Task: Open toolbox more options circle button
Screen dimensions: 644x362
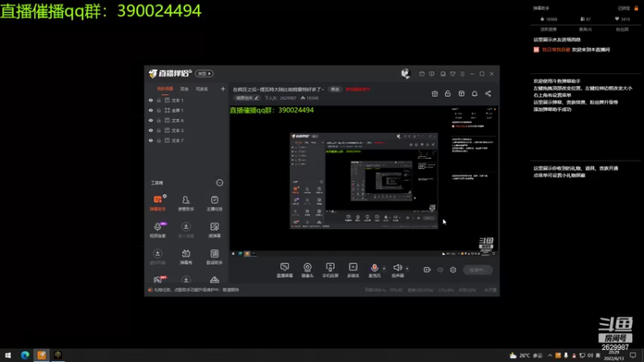Action: [x=220, y=183]
